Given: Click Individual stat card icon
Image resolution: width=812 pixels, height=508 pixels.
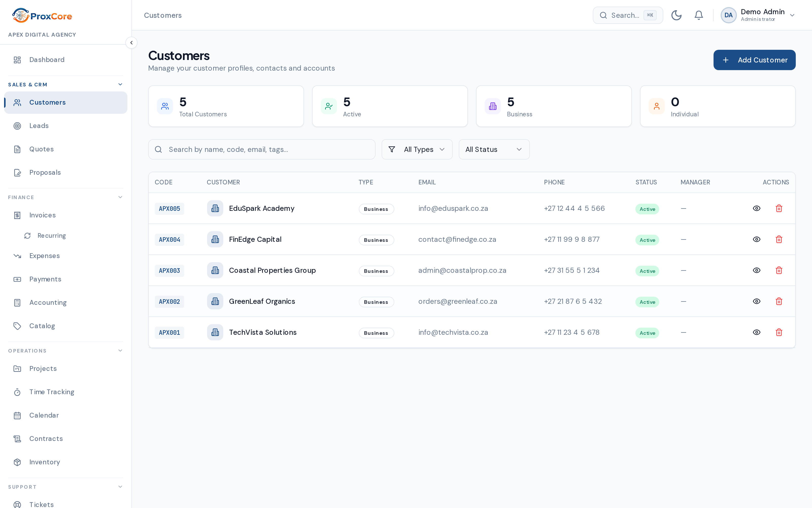Looking at the screenshot, I should [x=656, y=106].
